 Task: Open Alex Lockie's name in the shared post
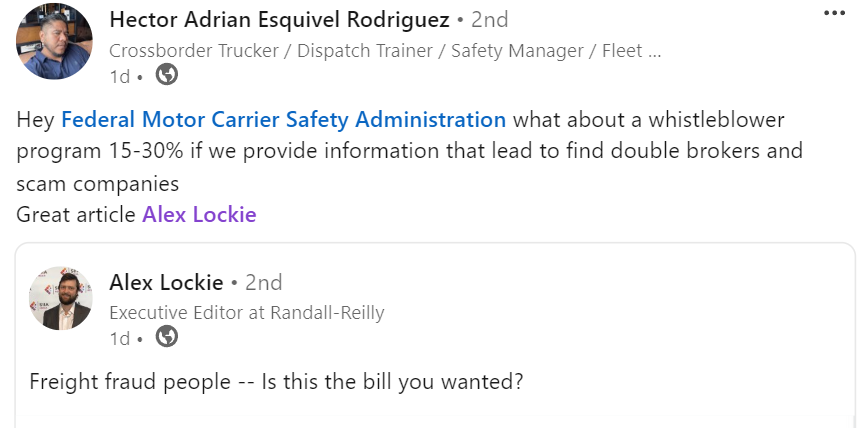click(165, 282)
